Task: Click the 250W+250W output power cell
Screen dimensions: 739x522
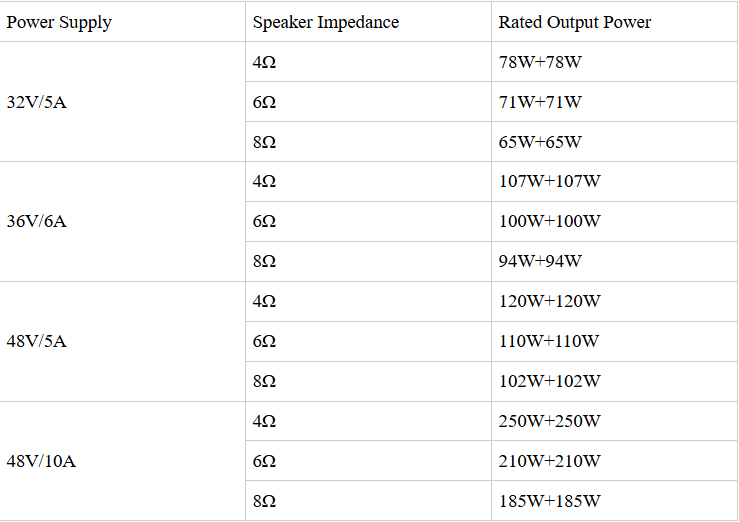Action: pos(549,422)
